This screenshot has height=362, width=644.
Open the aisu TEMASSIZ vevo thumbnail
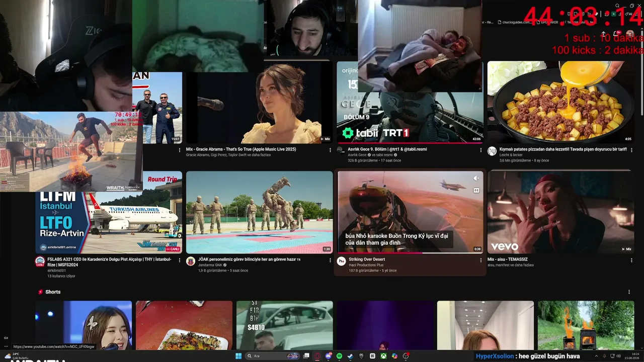click(x=560, y=213)
